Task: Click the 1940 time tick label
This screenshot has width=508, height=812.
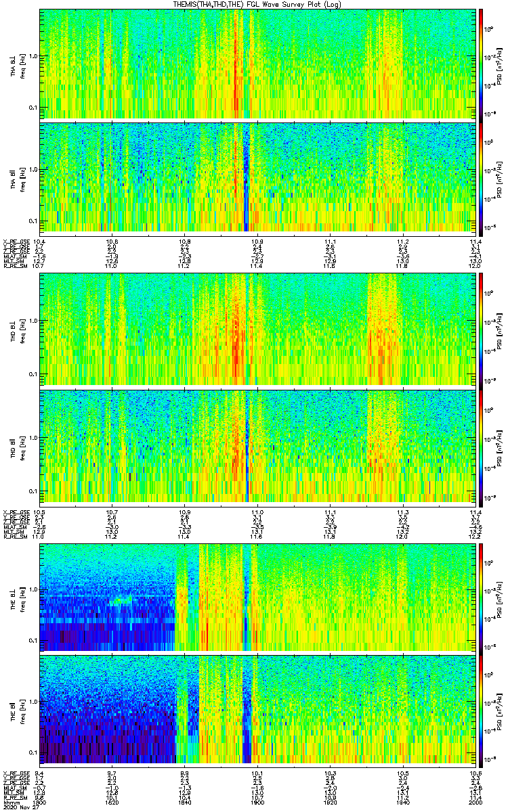Action: pyautogui.click(x=402, y=802)
